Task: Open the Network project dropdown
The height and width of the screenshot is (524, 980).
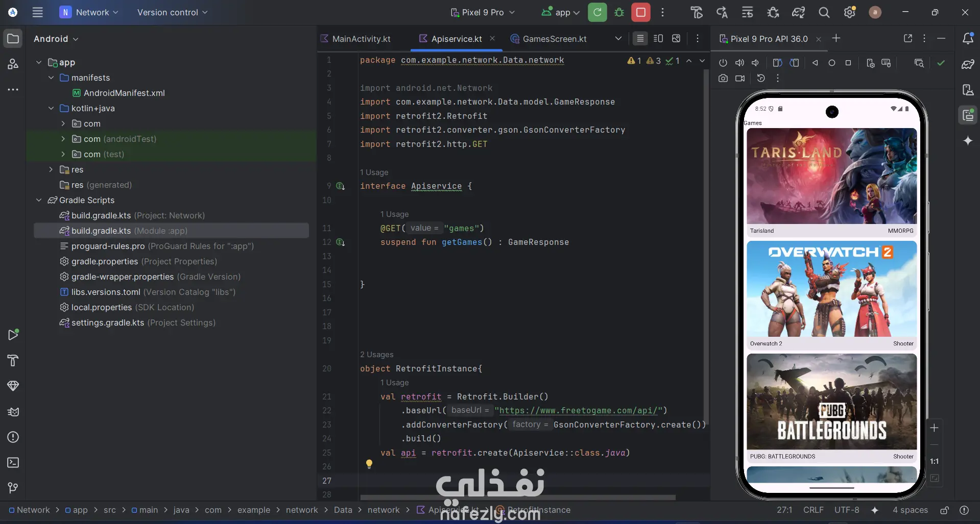Action: (89, 12)
